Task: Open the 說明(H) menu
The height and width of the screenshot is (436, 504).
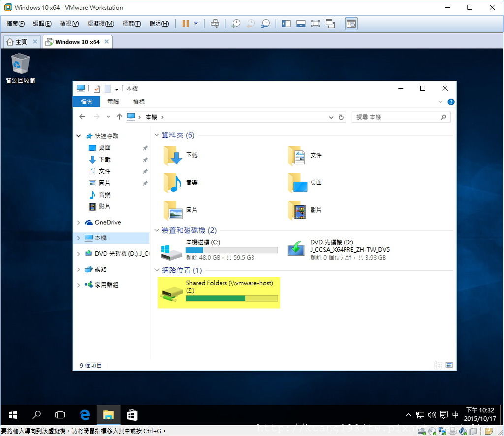Action: point(159,24)
